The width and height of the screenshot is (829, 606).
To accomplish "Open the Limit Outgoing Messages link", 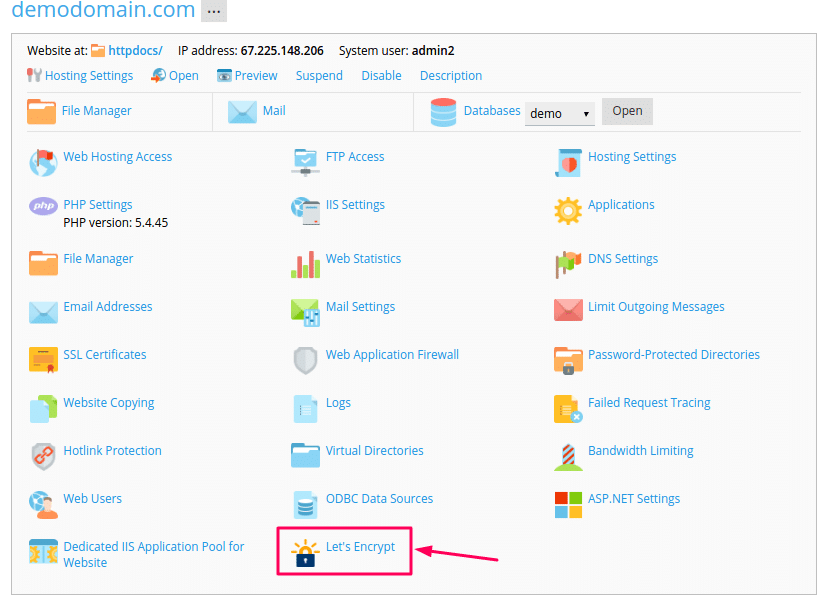I will 656,307.
